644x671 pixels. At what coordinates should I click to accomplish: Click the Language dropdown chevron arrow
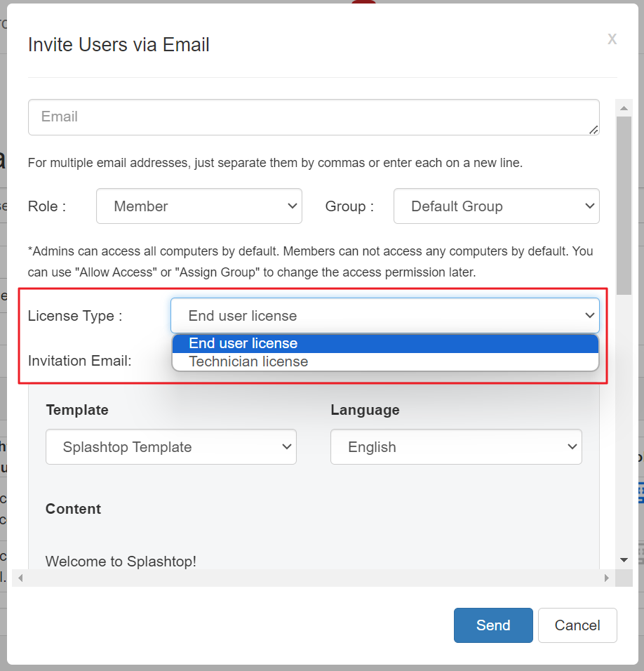[572, 447]
